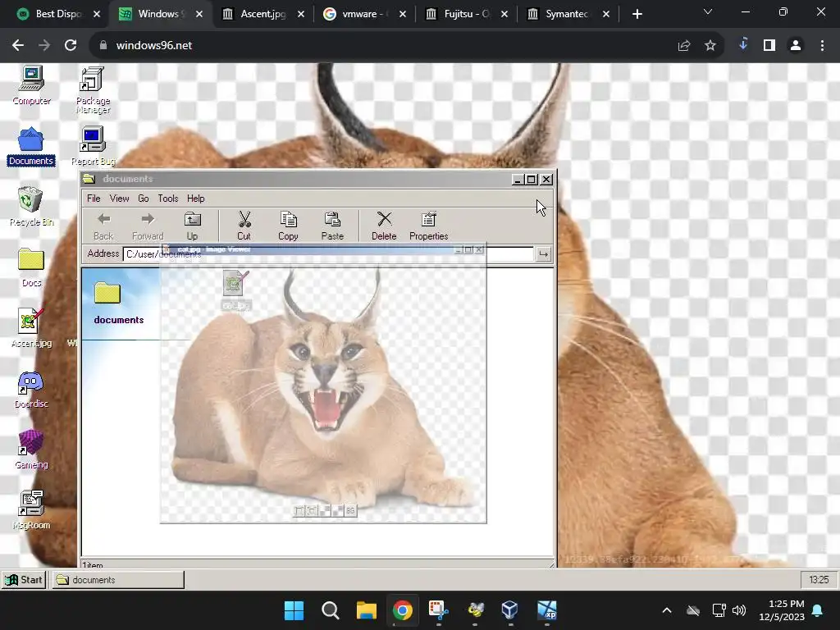Viewport: 840px width, 630px height.
Task: Open the View menu in explorer
Action: [119, 199]
